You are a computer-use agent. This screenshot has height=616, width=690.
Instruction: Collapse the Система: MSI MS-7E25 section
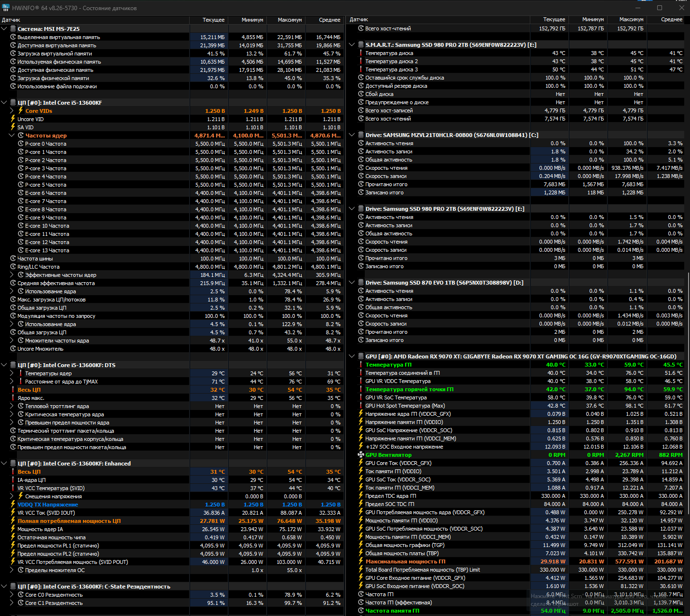pyautogui.click(x=4, y=29)
